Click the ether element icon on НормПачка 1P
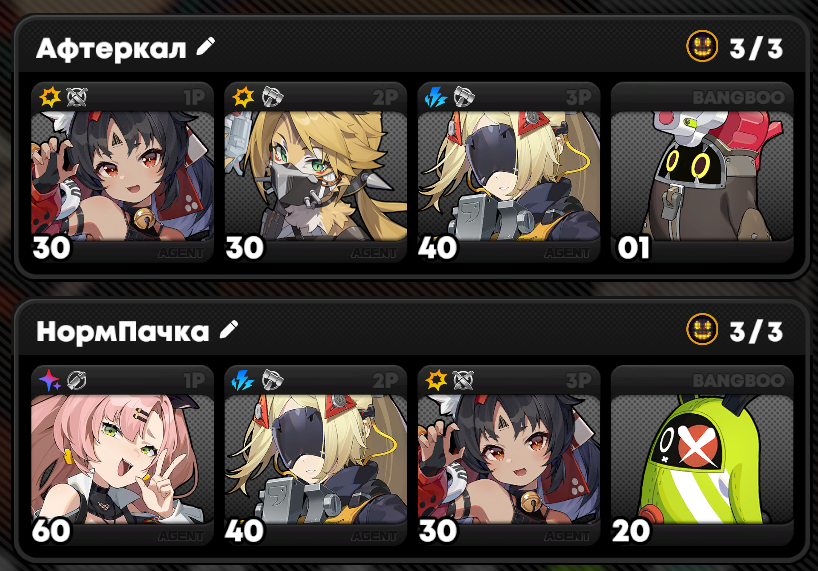The width and height of the screenshot is (818, 571). (x=50, y=380)
